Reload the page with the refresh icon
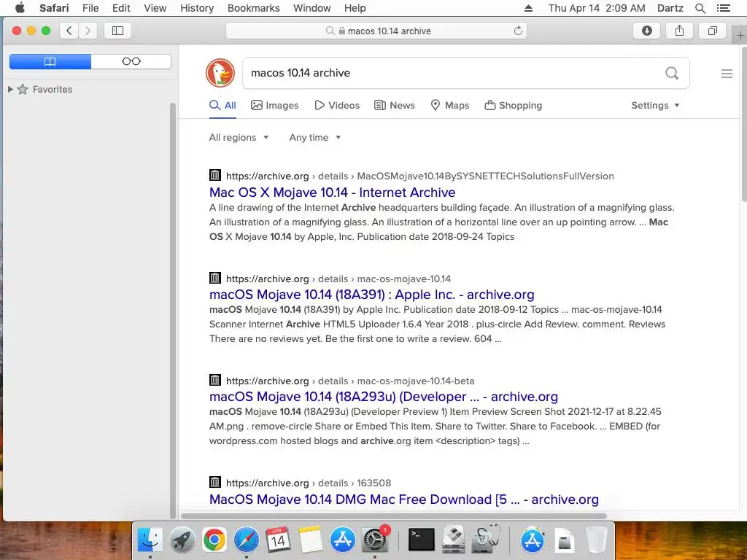747x560 pixels. click(518, 31)
